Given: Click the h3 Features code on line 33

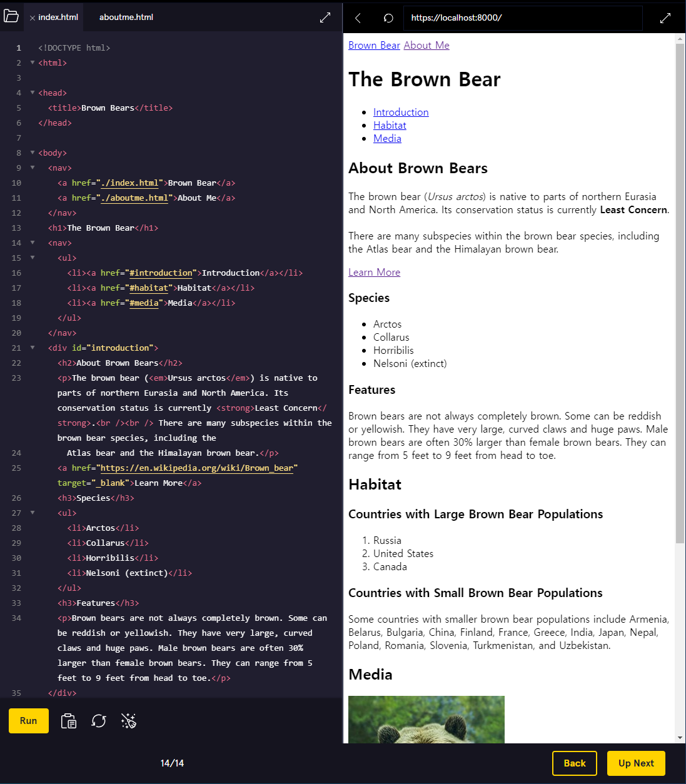Looking at the screenshot, I should pos(98,603).
